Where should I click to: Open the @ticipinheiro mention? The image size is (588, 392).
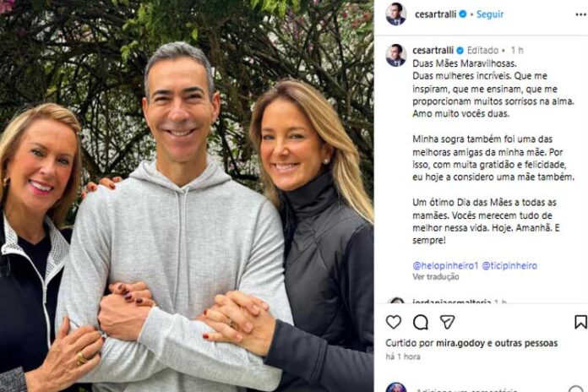(x=509, y=265)
